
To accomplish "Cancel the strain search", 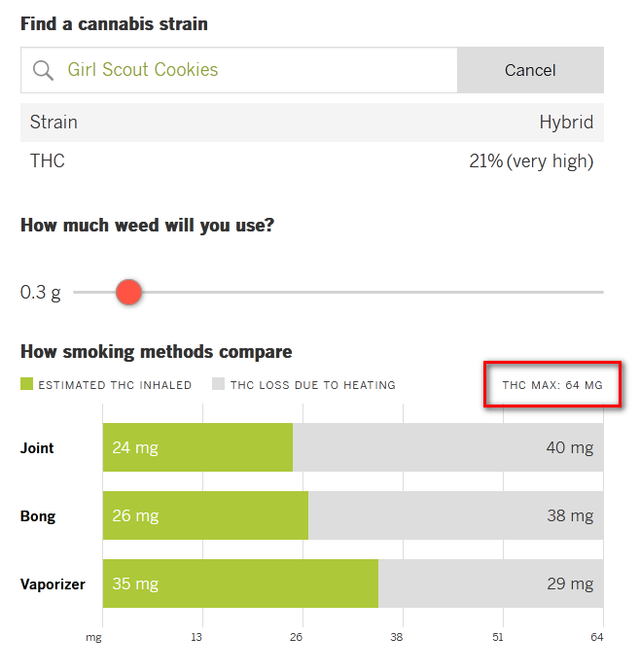I will (x=530, y=70).
